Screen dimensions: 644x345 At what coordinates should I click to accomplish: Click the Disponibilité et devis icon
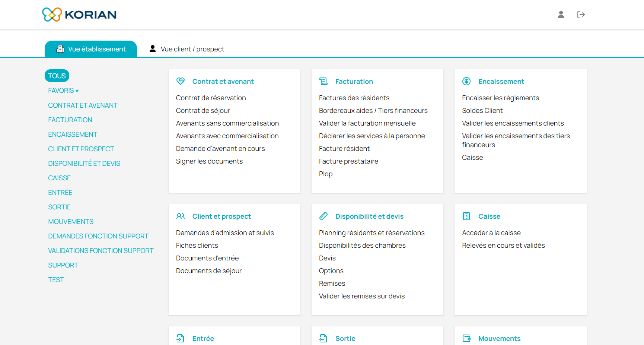click(x=323, y=216)
